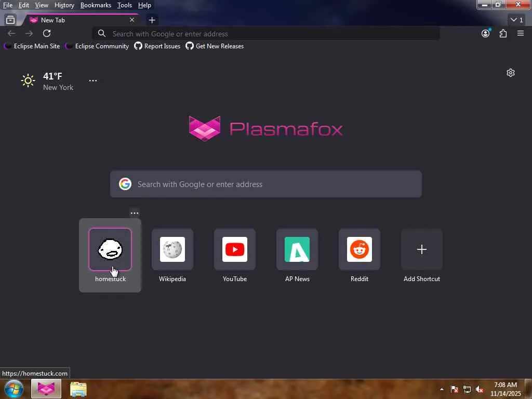Open the extensions puzzle icon
The image size is (532, 399).
click(x=503, y=33)
